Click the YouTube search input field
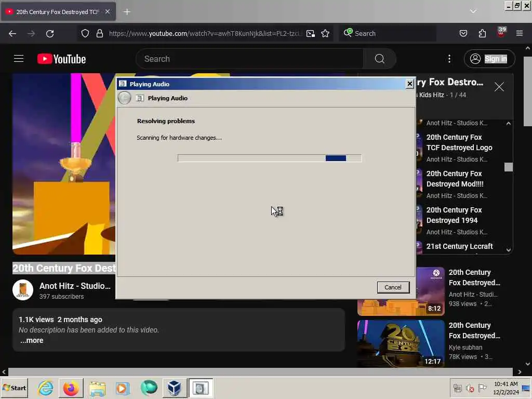 click(x=250, y=59)
